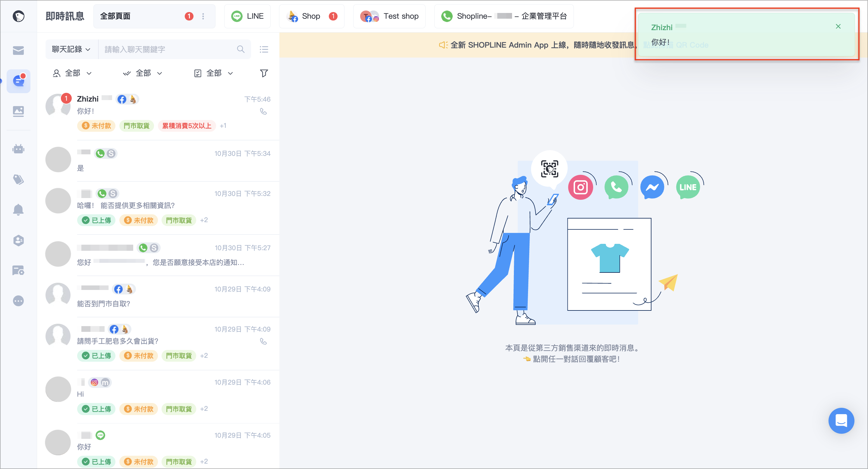
Task: Open the mail icon in the left sidebar
Action: (x=18, y=51)
